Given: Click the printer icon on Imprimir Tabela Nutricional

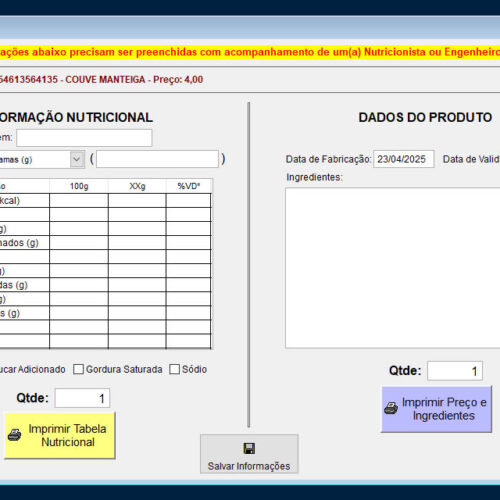Looking at the screenshot, I should point(14,435).
